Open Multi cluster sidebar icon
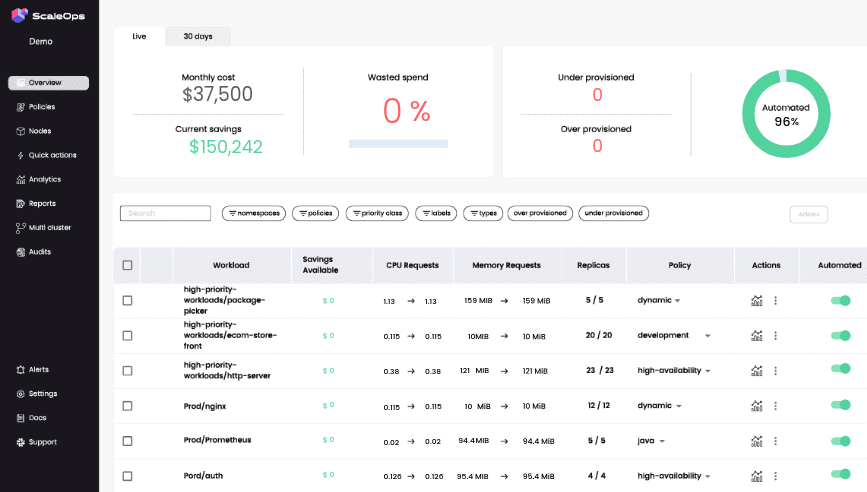The image size is (867, 492). [20, 228]
